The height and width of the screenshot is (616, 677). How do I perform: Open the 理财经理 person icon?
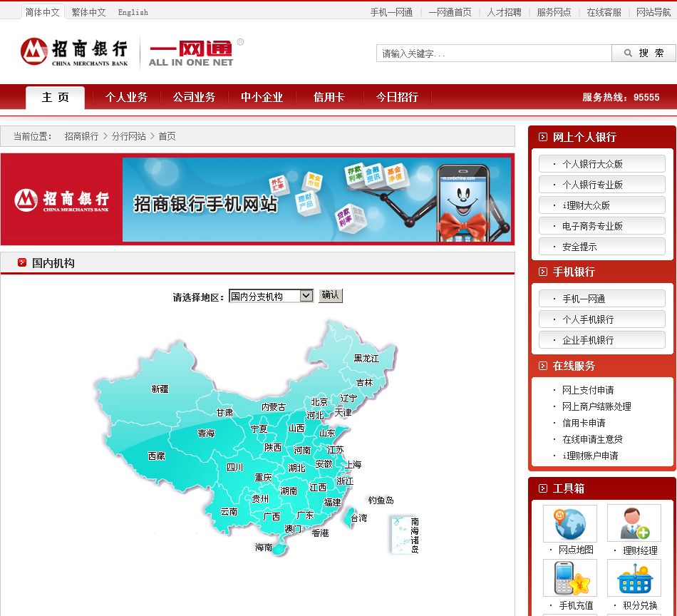(x=634, y=523)
